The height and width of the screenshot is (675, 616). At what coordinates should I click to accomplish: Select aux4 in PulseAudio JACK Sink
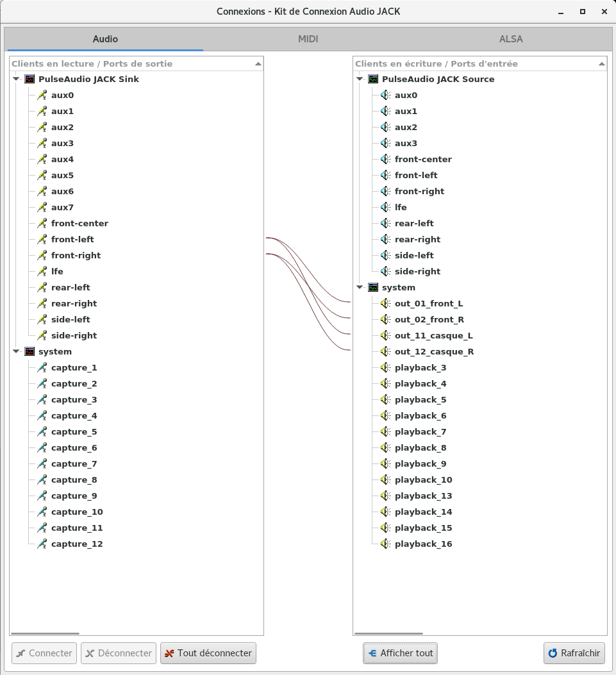[62, 159]
